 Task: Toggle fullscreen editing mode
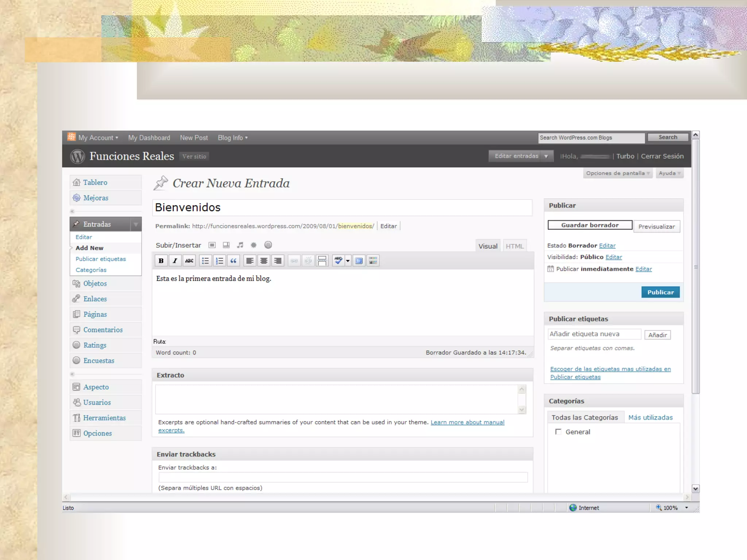pos(359,261)
